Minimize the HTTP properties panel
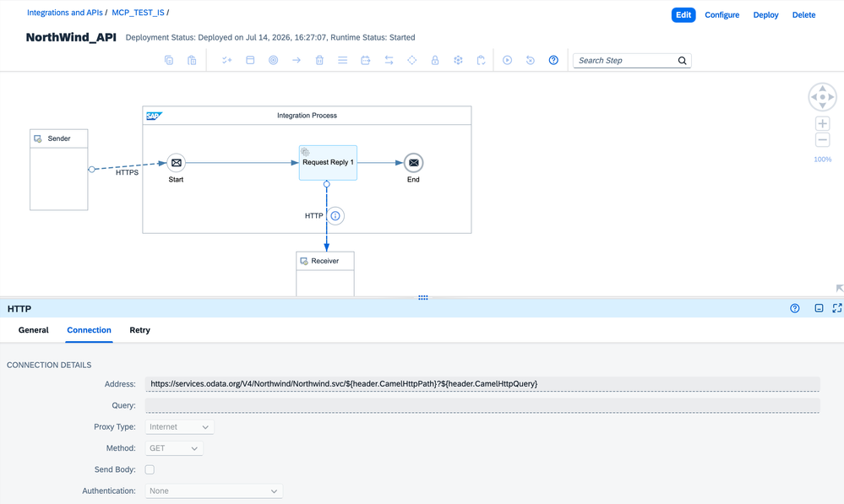This screenshot has height=504, width=844. click(x=819, y=308)
